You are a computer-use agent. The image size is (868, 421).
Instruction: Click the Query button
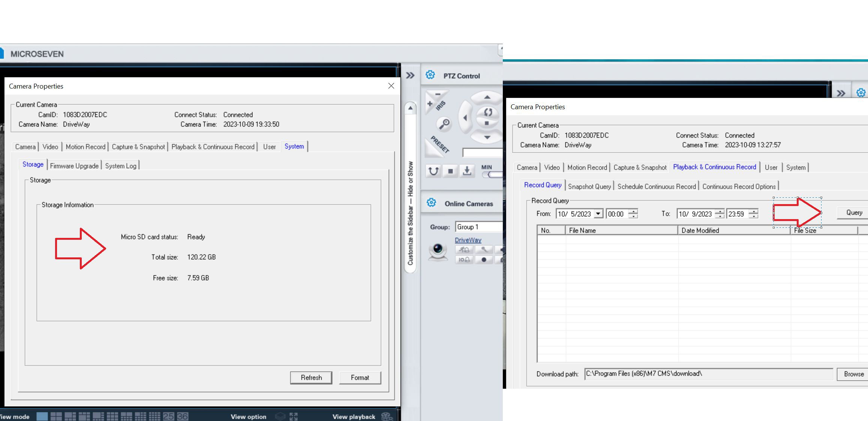(x=854, y=213)
